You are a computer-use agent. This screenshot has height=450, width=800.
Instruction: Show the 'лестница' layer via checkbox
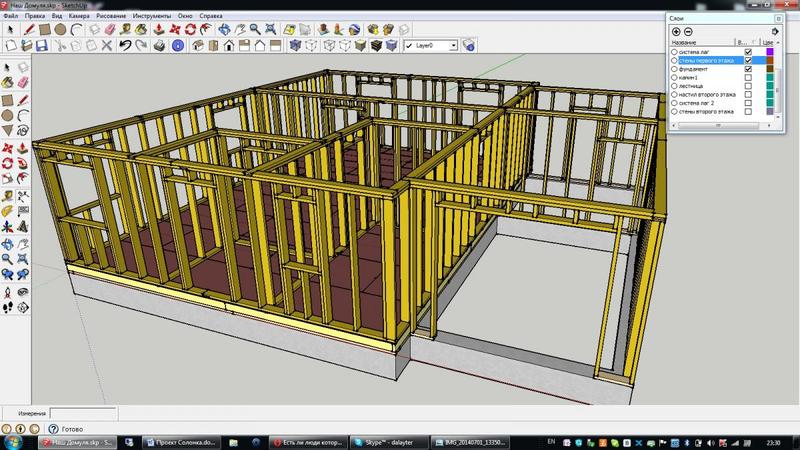click(748, 86)
